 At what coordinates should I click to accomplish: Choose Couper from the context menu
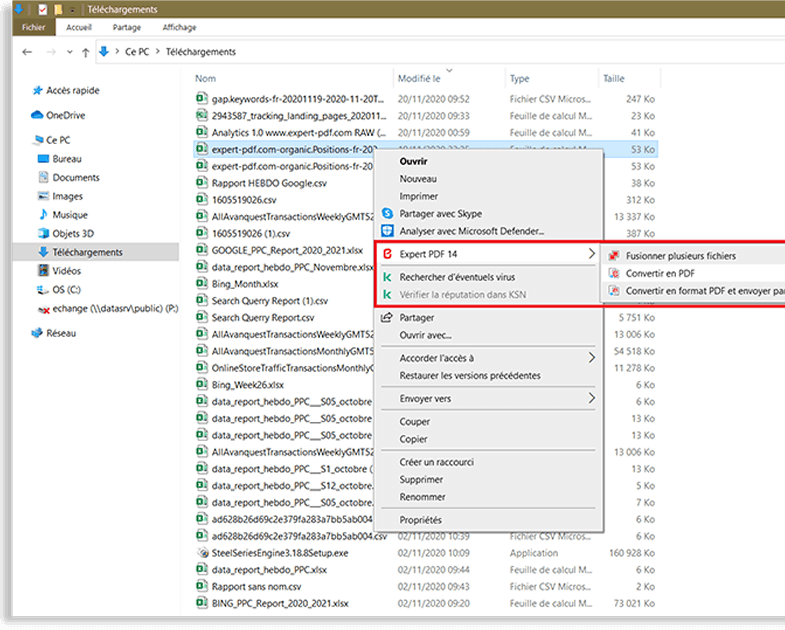415,422
